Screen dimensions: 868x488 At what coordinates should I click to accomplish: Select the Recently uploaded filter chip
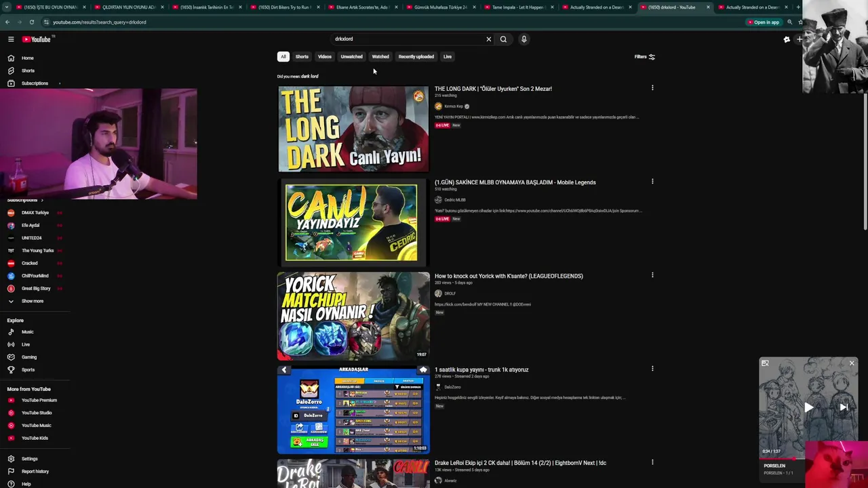[x=416, y=57]
